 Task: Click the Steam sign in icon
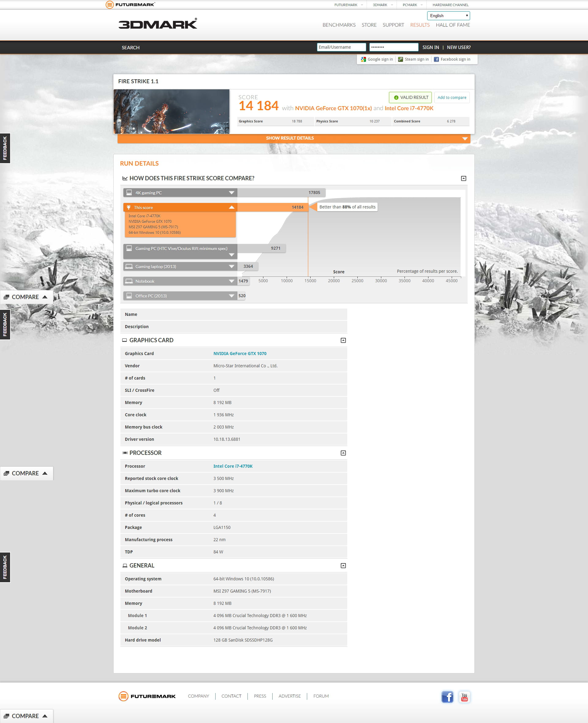coord(400,59)
